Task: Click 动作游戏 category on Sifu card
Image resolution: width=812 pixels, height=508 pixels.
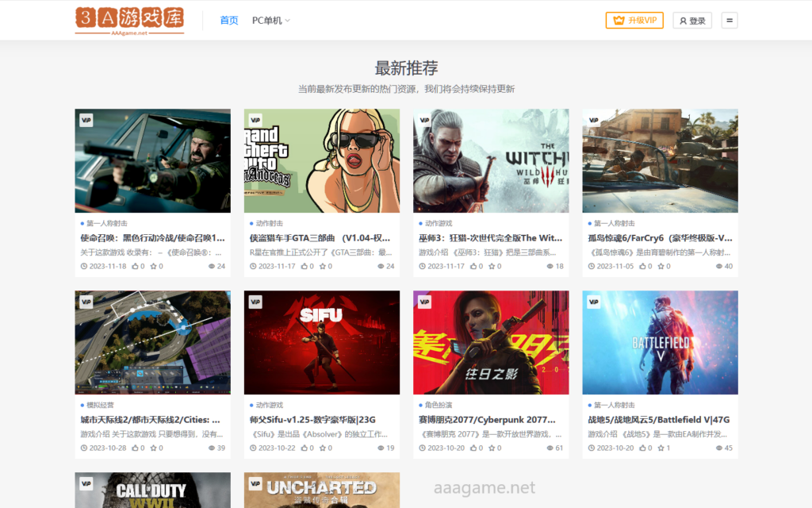Action: (x=270, y=405)
